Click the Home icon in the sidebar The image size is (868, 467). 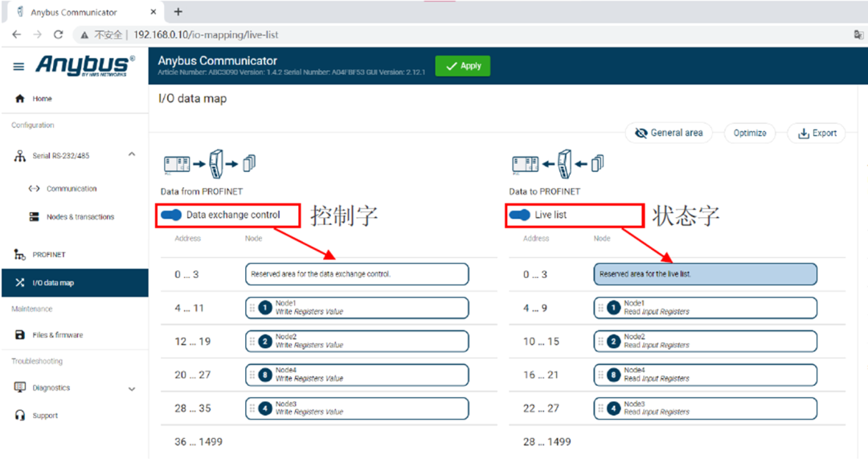click(20, 99)
